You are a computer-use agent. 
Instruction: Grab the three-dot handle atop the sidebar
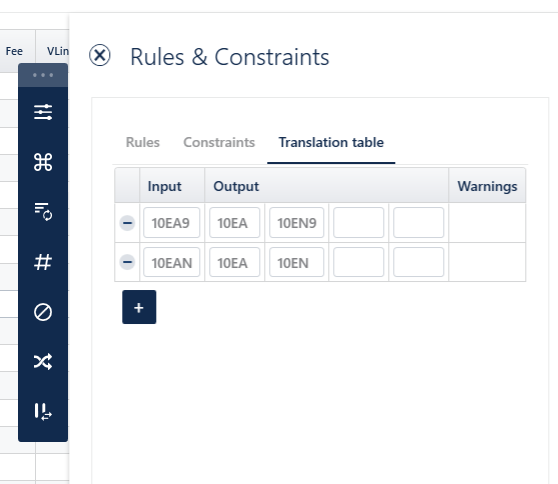click(43, 75)
